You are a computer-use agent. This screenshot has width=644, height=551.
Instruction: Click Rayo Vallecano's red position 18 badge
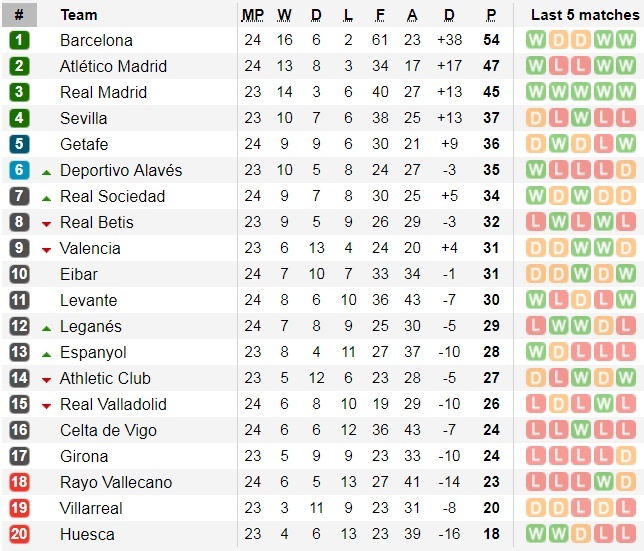pyautogui.click(x=19, y=482)
